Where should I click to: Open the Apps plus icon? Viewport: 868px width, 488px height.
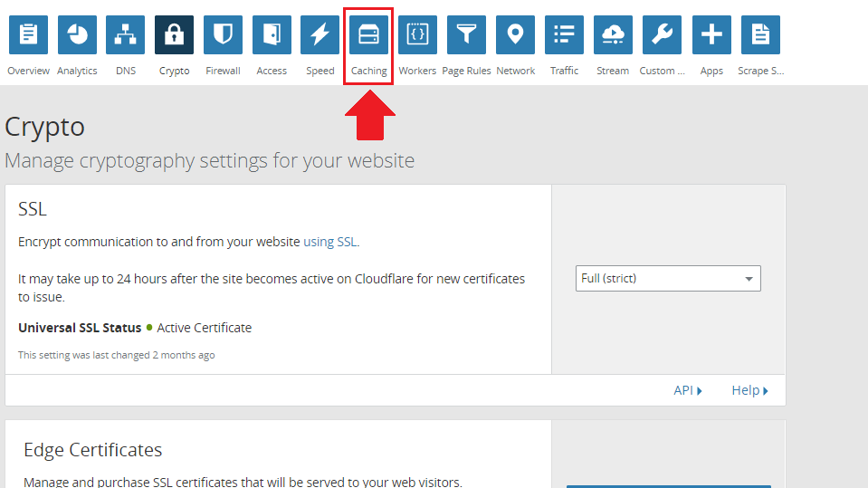coord(711,35)
